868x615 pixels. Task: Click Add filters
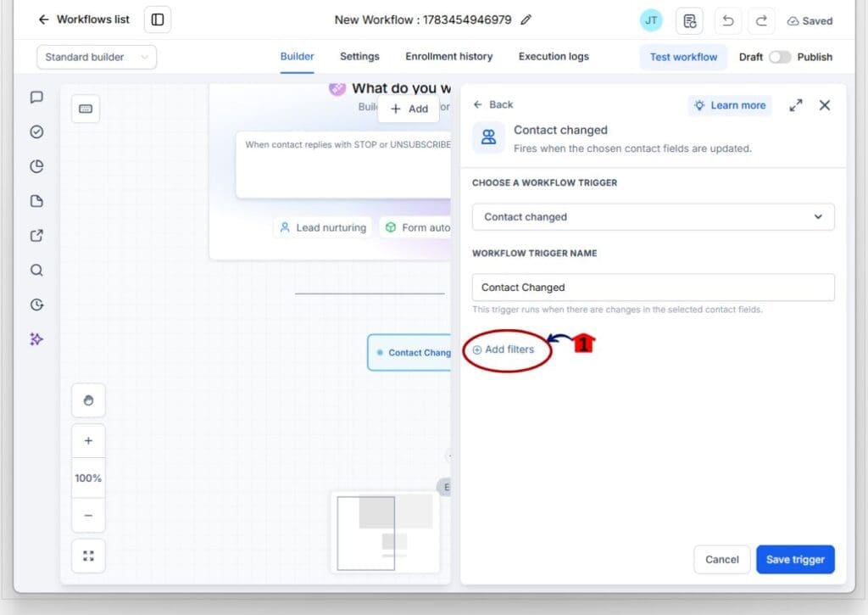504,349
